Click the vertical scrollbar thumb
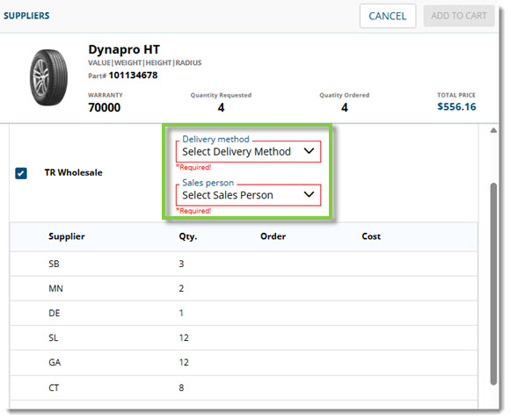 point(493,284)
